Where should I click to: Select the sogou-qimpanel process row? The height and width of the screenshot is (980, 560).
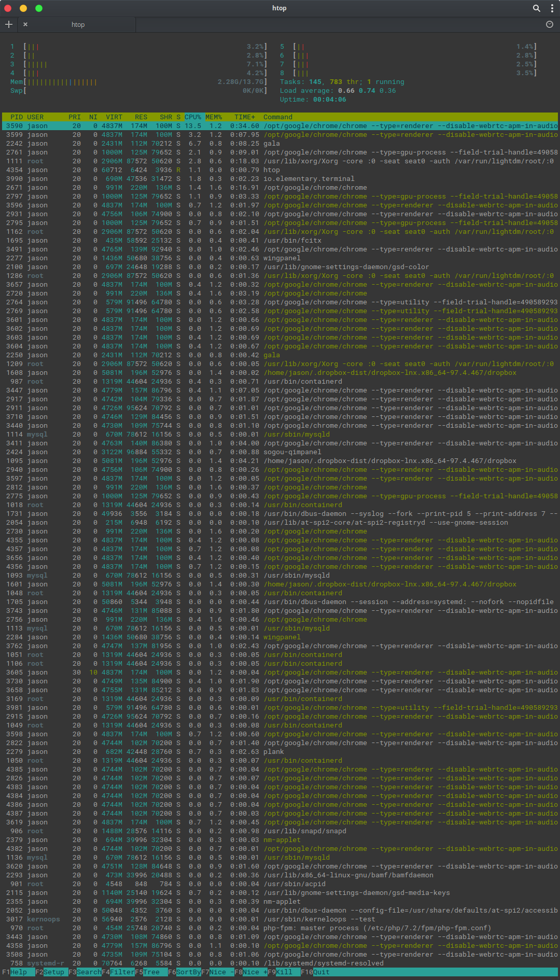280,452
